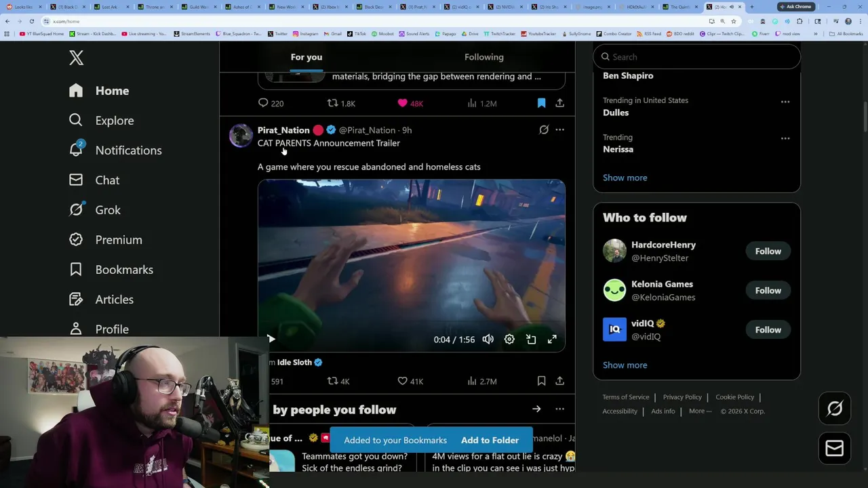The image size is (868, 488).
Task: Open video settings gear on the trailer
Action: point(509,339)
